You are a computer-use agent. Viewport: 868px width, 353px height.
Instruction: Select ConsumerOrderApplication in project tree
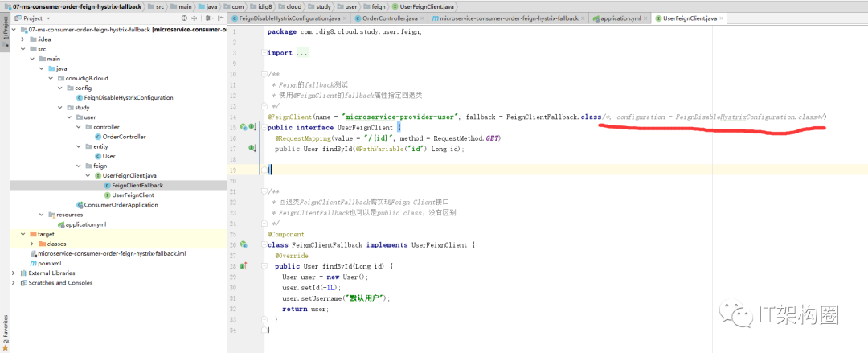point(117,204)
